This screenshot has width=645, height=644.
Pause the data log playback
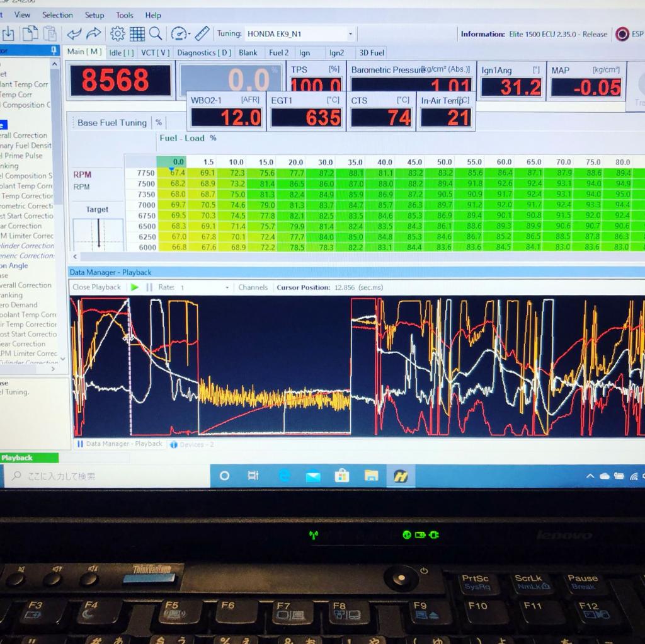click(x=149, y=287)
